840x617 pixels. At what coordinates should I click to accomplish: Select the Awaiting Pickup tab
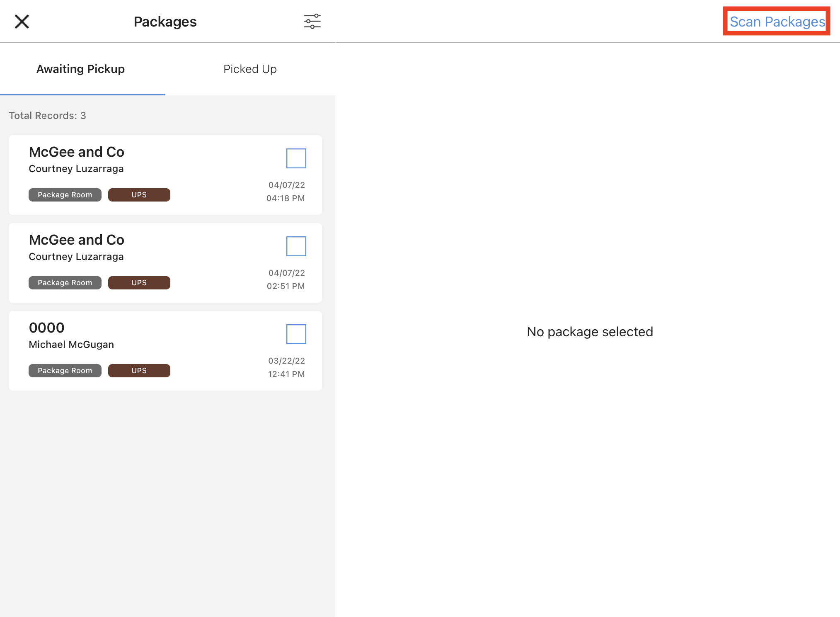[80, 69]
